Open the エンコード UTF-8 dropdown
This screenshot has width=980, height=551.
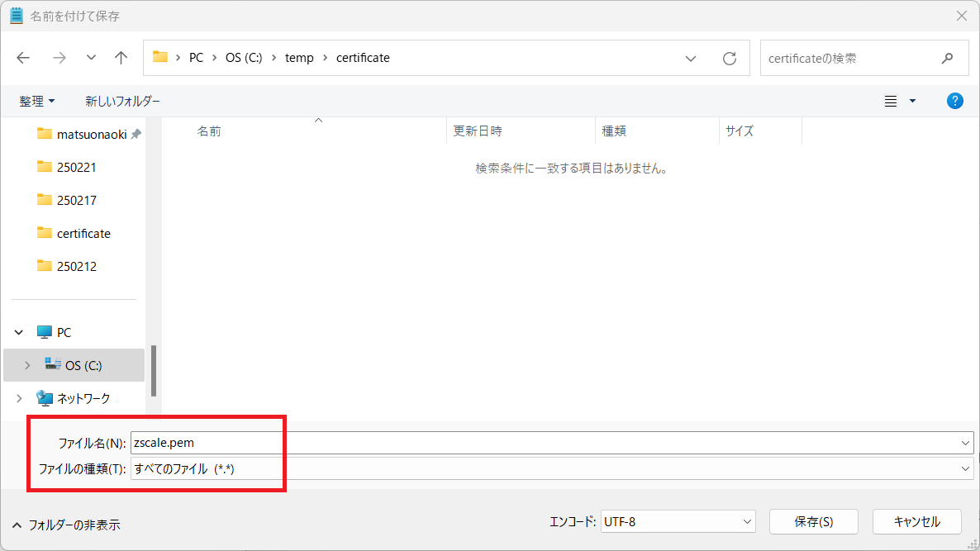tap(745, 521)
